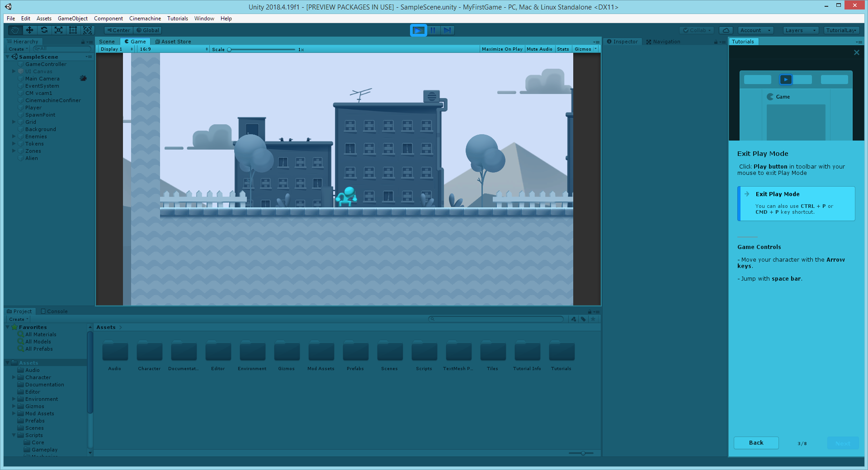868x470 pixels.
Task: Open the GameObject menu
Action: 73,19
